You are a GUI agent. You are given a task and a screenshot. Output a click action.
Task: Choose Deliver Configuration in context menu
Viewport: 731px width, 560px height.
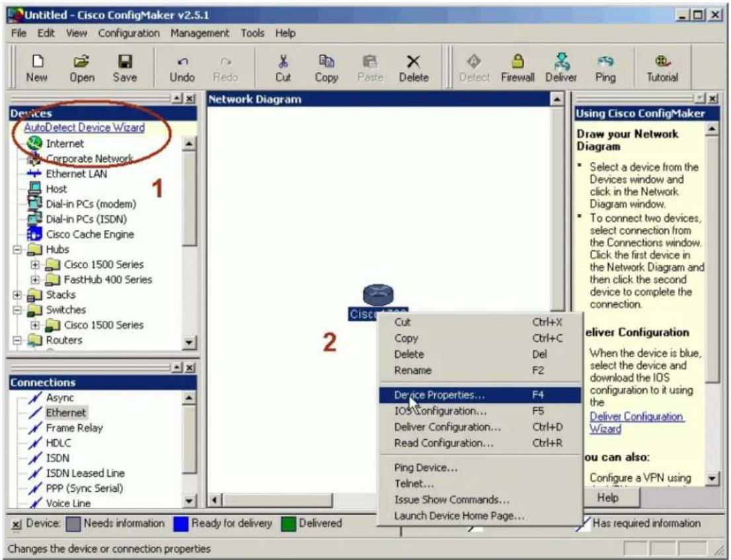[480, 427]
